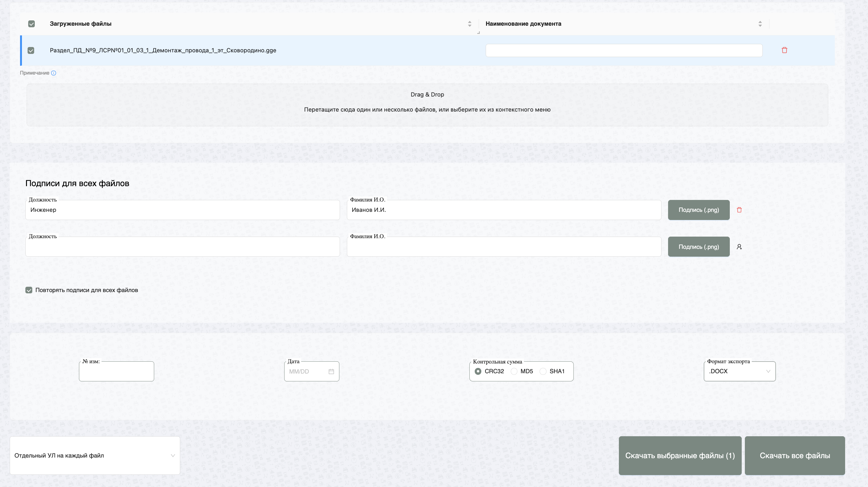Delete the uploaded .gge file row
The image size is (868, 487).
click(784, 50)
